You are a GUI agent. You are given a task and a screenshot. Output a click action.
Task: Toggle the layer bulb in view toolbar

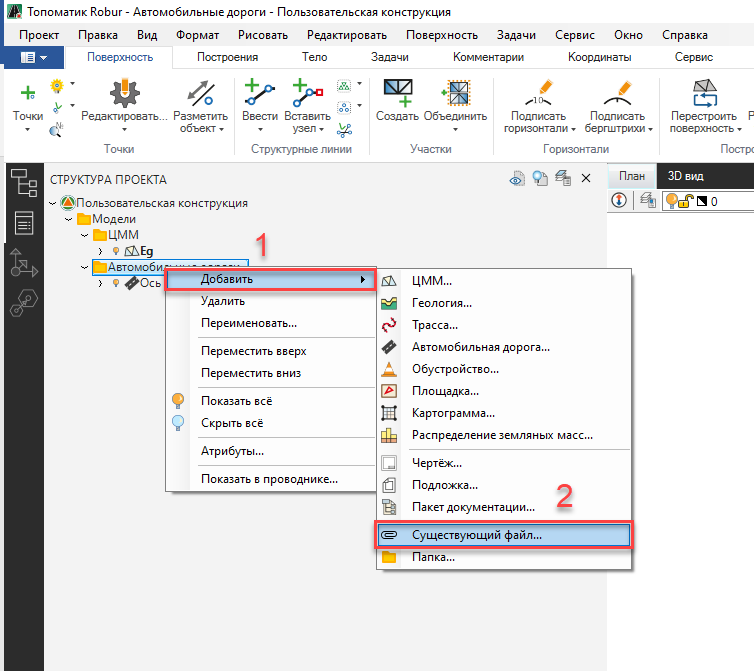point(672,201)
